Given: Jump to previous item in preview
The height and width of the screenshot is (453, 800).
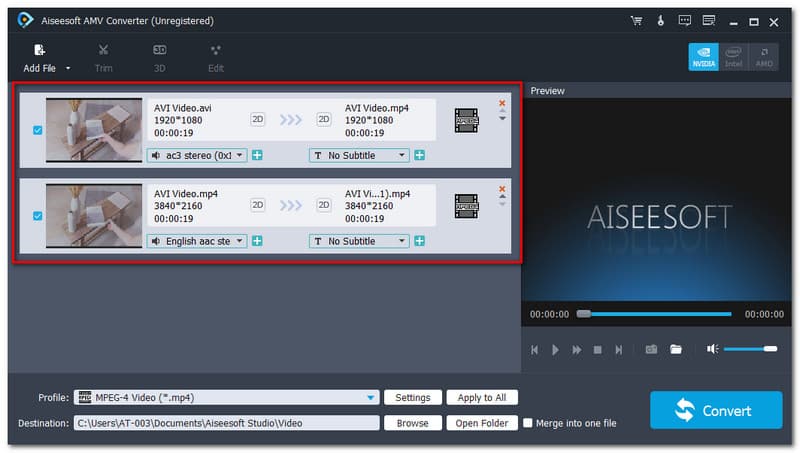Looking at the screenshot, I should pos(534,350).
